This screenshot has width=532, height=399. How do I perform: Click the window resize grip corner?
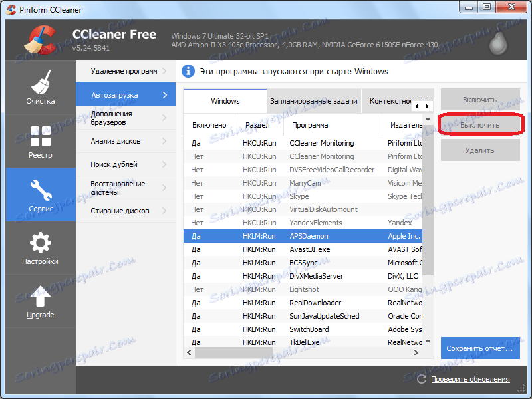(521, 389)
